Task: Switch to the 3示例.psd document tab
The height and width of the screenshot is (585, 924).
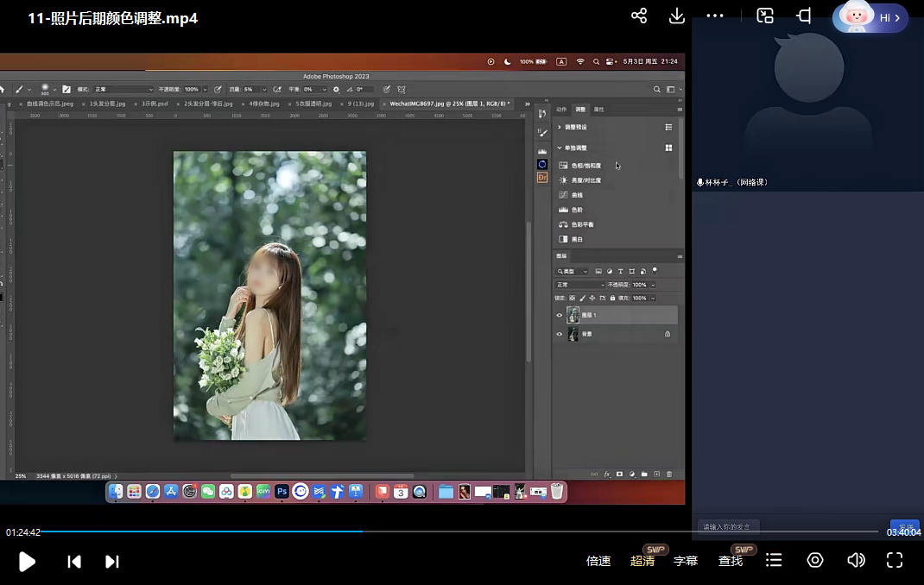Action: 155,104
